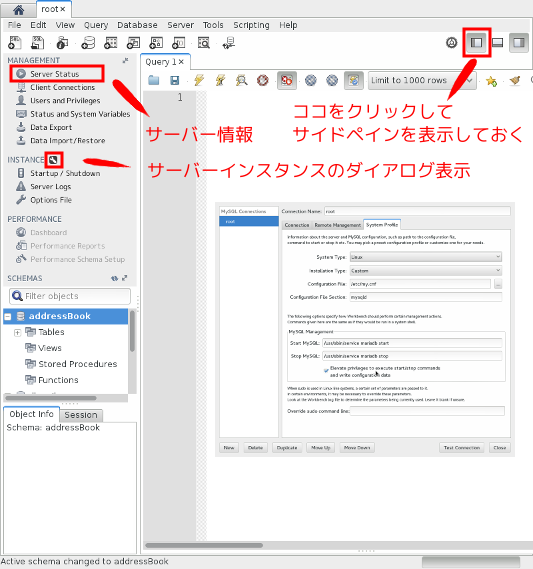Execute current statement with cursor lightning icon
The width and height of the screenshot is (533, 569).
click(x=220, y=80)
